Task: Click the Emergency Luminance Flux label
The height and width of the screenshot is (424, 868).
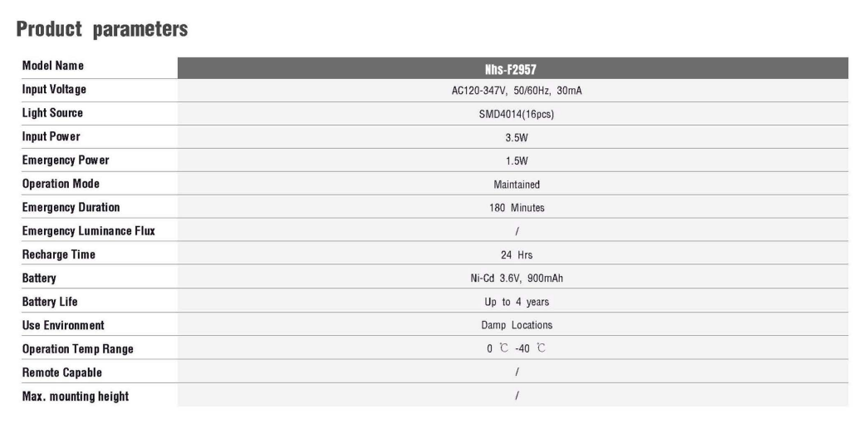Action: tap(89, 231)
